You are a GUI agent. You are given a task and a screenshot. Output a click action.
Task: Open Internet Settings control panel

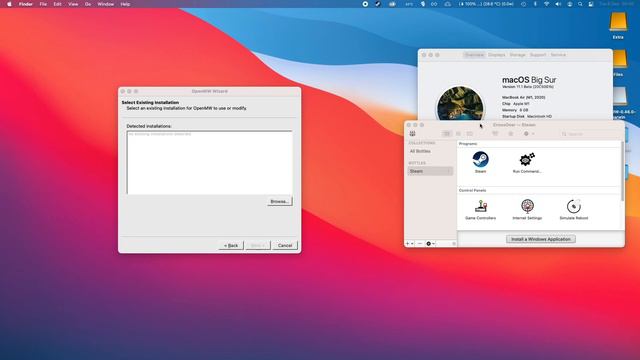point(527,206)
